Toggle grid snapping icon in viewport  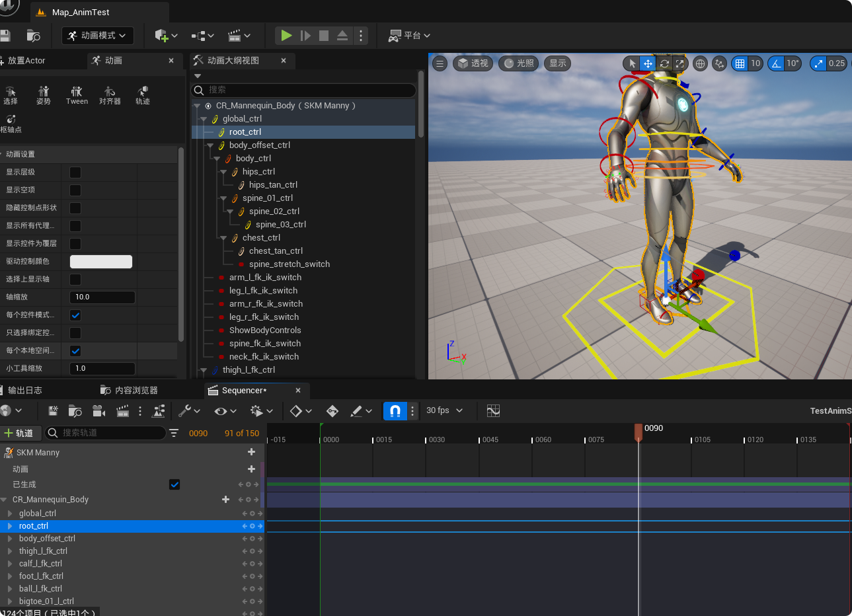tap(740, 63)
